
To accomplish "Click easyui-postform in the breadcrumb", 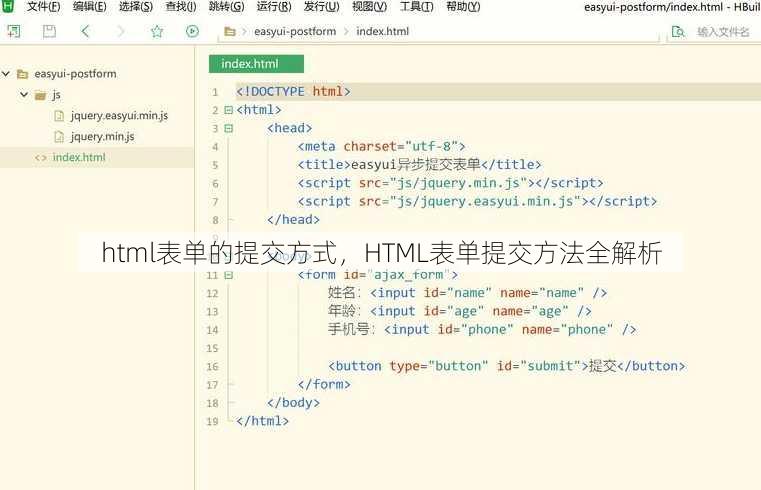I will coord(295,32).
